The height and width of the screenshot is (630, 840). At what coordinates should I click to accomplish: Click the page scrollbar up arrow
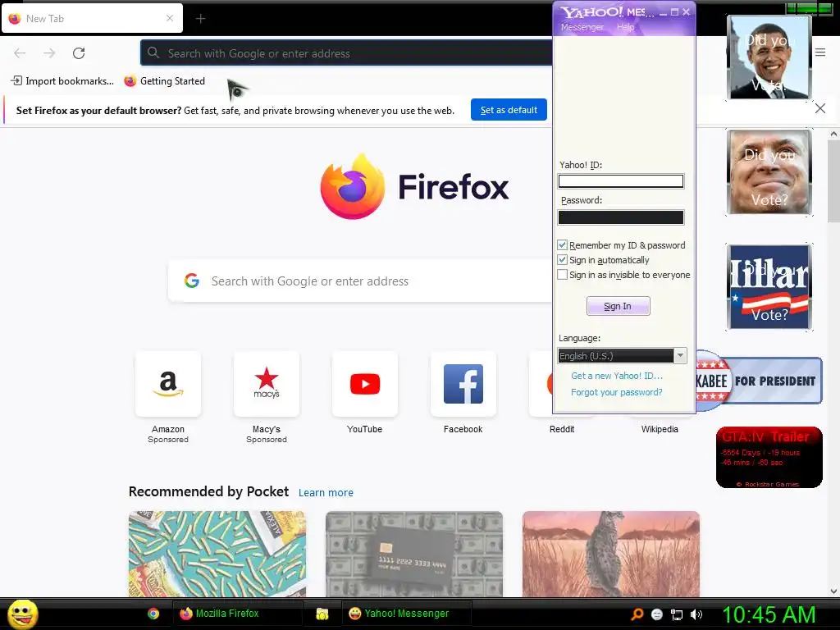pyautogui.click(x=833, y=134)
